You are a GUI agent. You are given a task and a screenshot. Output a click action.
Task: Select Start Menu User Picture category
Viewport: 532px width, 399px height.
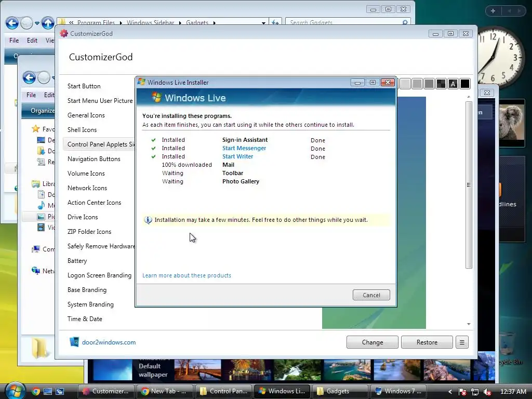tap(100, 101)
